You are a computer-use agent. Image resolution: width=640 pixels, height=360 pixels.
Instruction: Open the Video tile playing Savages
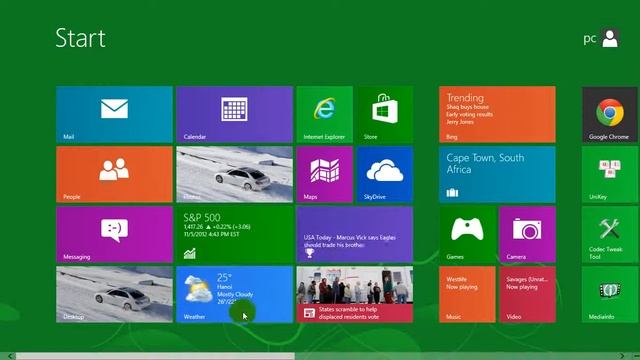click(x=527, y=294)
